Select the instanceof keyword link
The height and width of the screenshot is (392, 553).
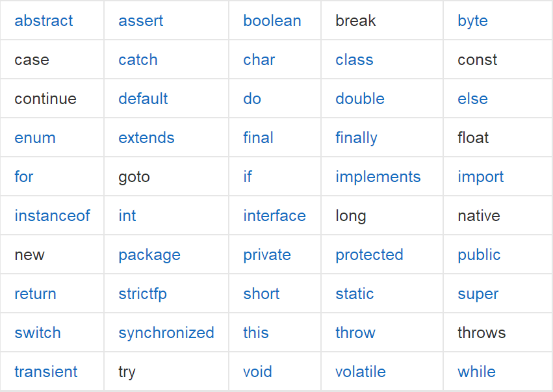pos(52,216)
